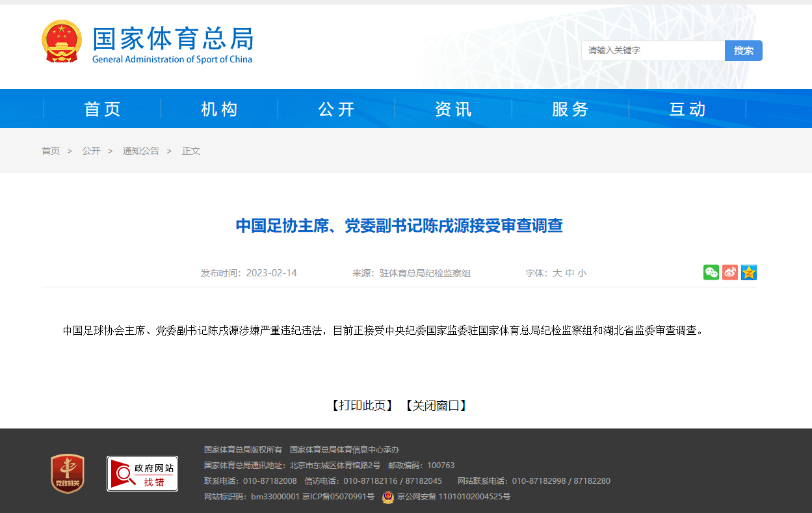
Task: Click the 网站联系电话 number in the footer
Action: (534, 481)
